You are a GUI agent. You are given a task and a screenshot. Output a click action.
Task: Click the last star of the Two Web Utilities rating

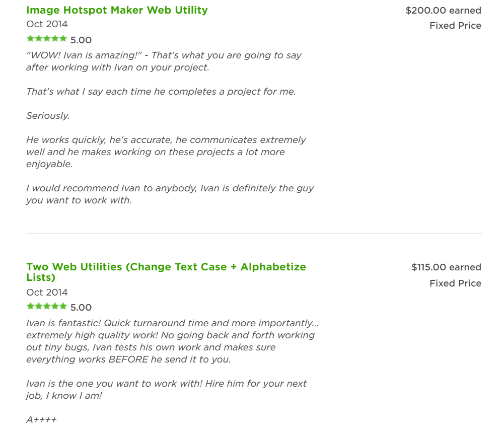pos(63,307)
